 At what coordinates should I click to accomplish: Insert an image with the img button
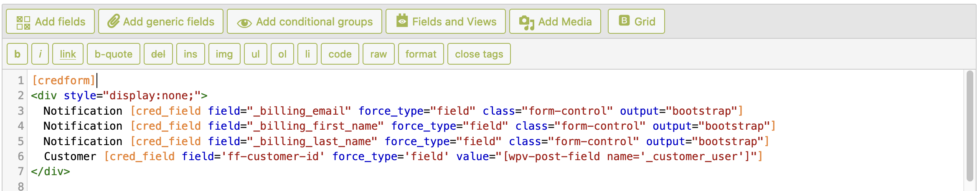pos(224,54)
